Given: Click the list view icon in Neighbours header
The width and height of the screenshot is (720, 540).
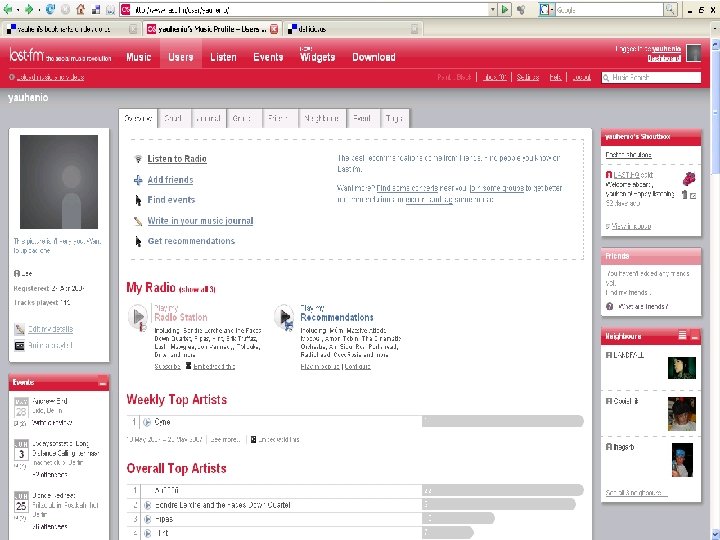Looking at the screenshot, I should click(x=682, y=336).
